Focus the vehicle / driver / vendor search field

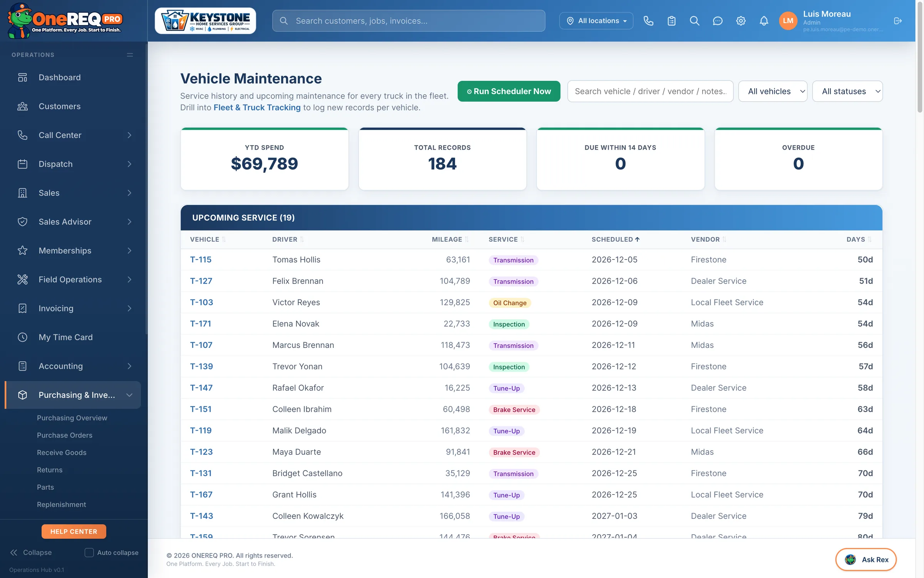(650, 91)
